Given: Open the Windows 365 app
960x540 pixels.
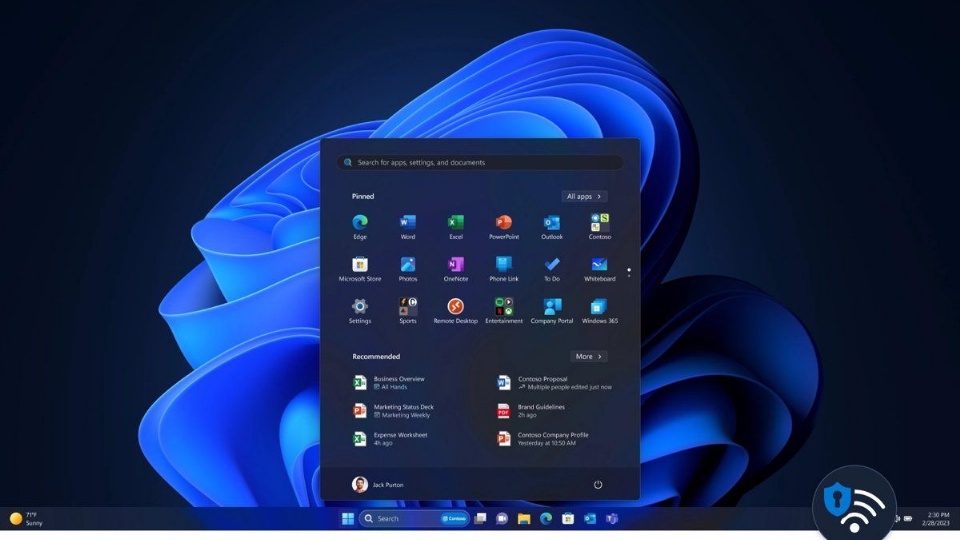Looking at the screenshot, I should coord(599,311).
